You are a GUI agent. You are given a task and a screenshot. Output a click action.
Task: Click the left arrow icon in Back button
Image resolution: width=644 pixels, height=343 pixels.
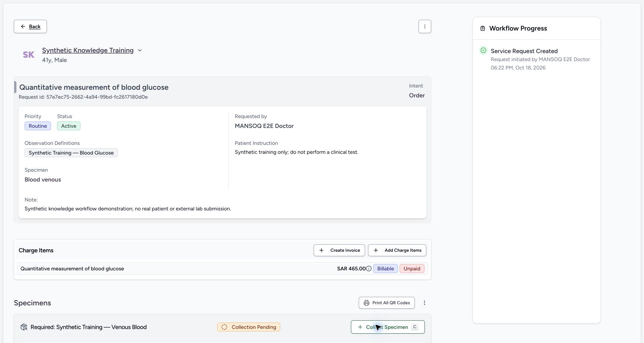click(x=23, y=26)
